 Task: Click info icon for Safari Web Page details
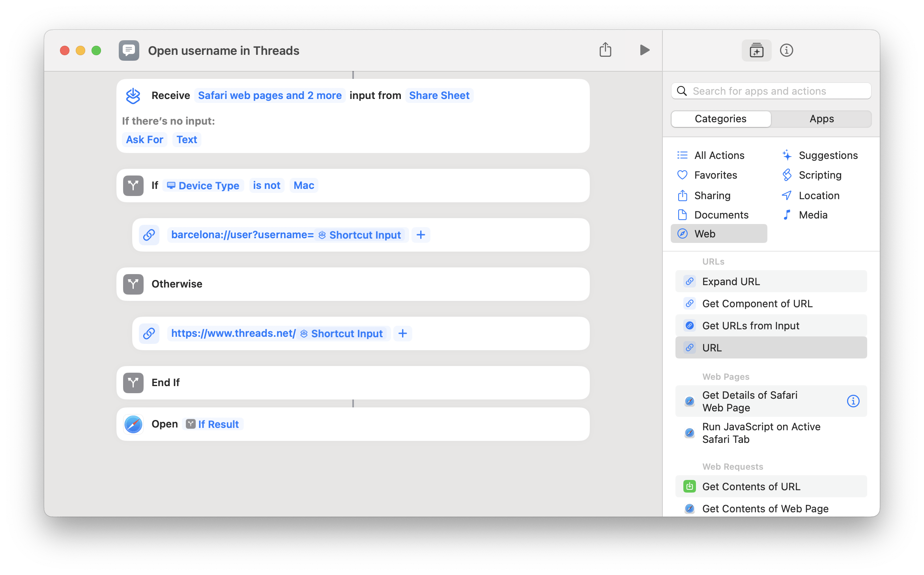coord(853,401)
